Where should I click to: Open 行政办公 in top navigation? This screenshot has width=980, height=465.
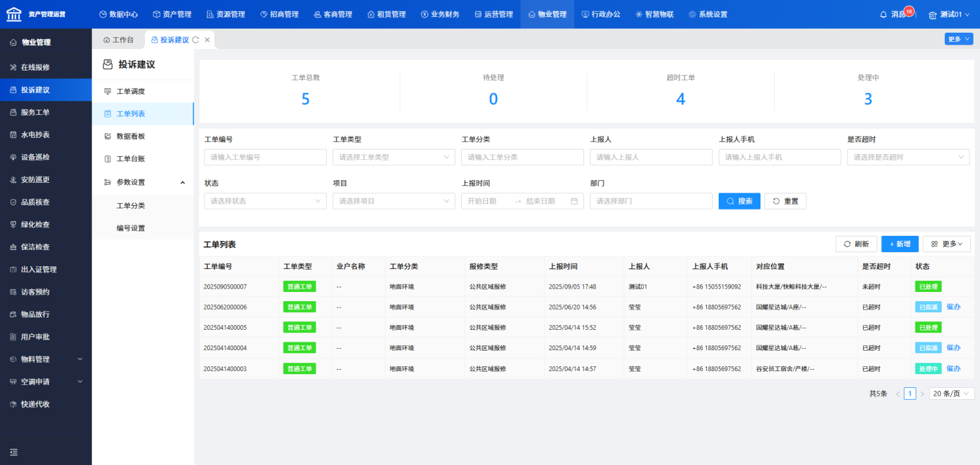[600, 14]
